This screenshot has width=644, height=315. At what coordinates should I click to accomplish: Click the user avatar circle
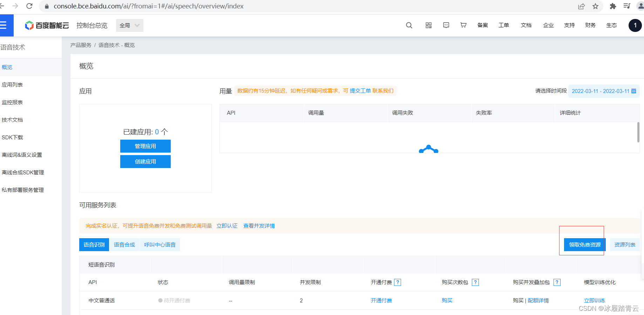tap(635, 25)
